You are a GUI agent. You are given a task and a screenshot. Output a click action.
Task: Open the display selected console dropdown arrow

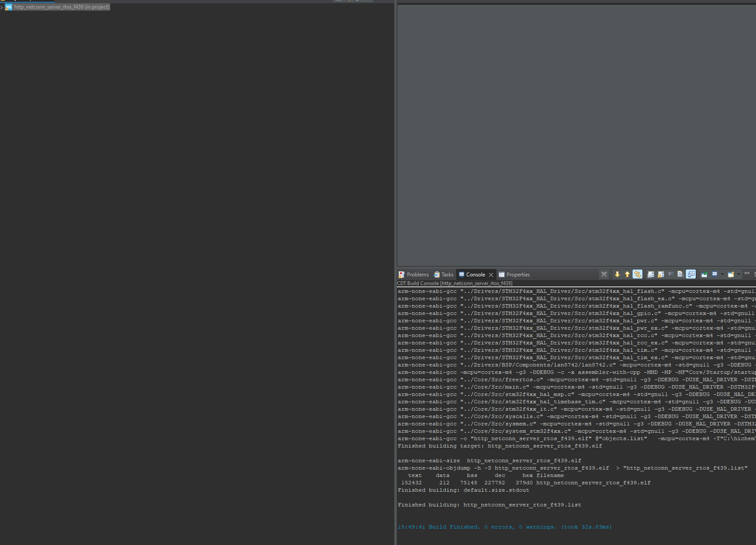(722, 274)
